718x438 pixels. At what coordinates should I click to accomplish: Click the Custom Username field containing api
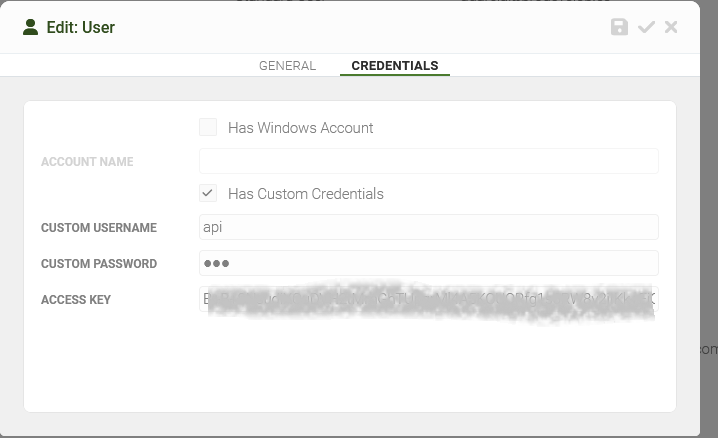tap(429, 227)
